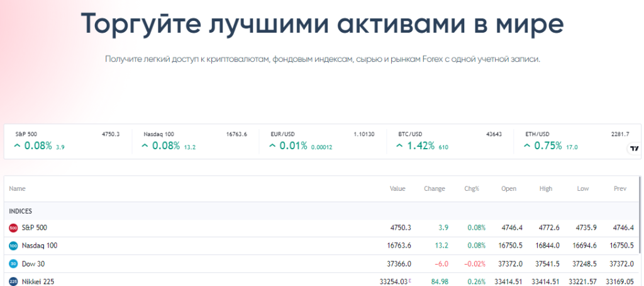
Task: Select the Nikkei 225 table row name
Action: click(38, 282)
